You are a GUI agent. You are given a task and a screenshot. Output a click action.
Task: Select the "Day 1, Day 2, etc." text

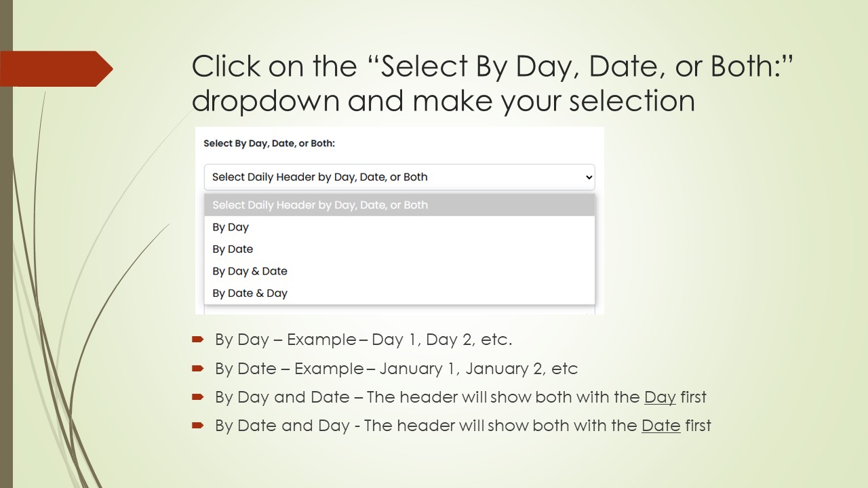441,340
